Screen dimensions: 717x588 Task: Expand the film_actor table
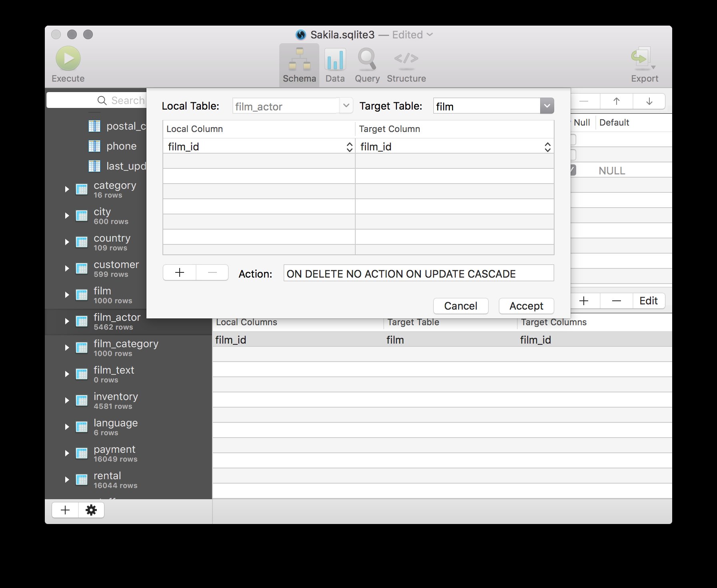67,321
